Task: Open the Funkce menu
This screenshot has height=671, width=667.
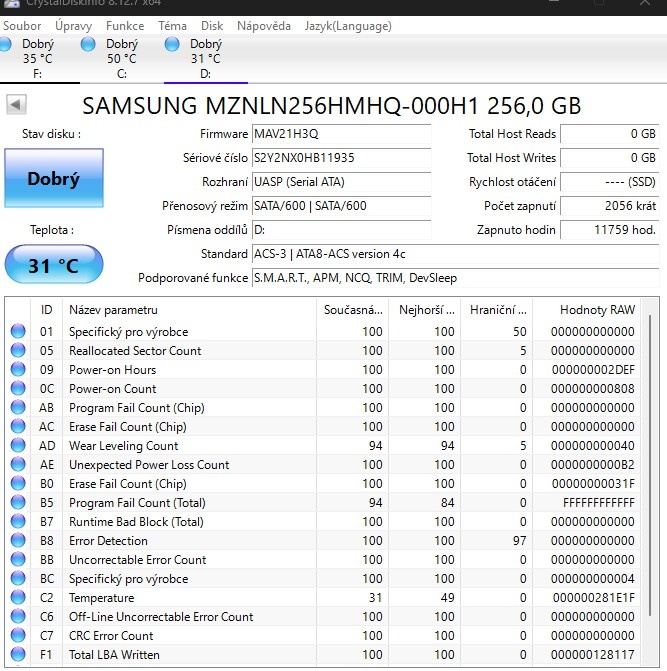Action: point(125,26)
